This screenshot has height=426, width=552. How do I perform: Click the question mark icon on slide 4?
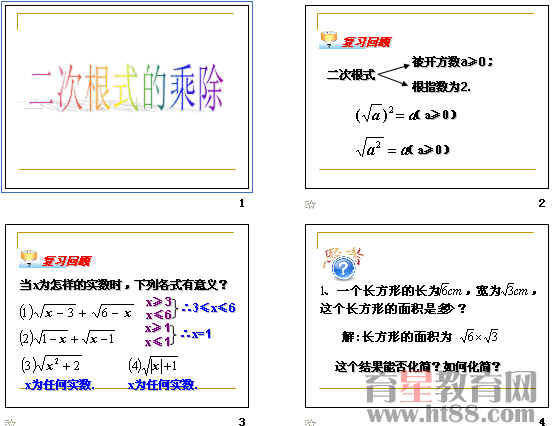coord(343,269)
